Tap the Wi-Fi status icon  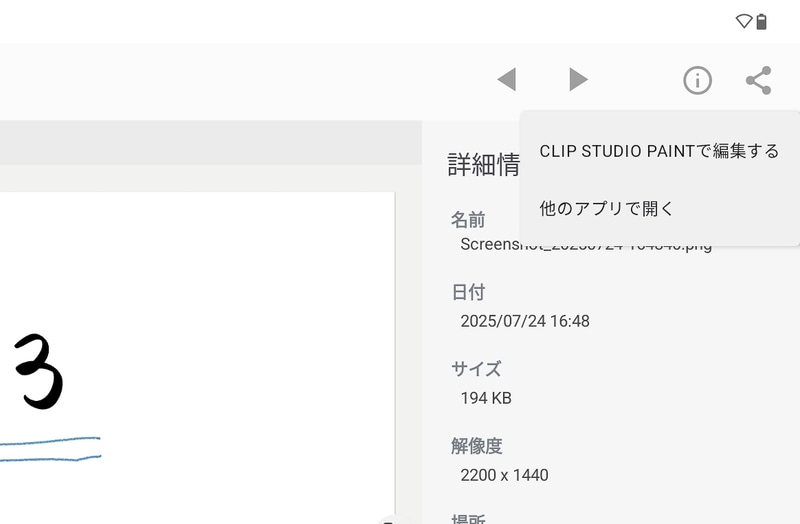click(744, 21)
